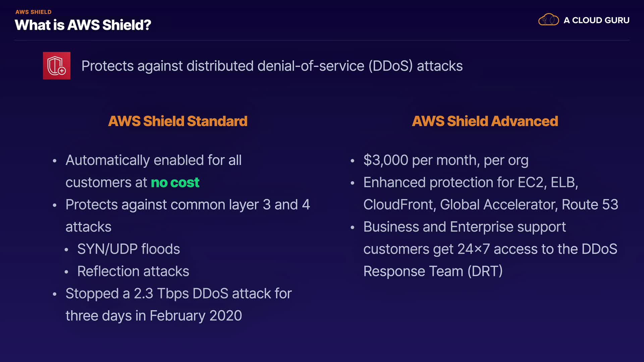Click 'Protects against common layer 3 and 4' text
This screenshot has height=362, width=644.
(x=187, y=205)
